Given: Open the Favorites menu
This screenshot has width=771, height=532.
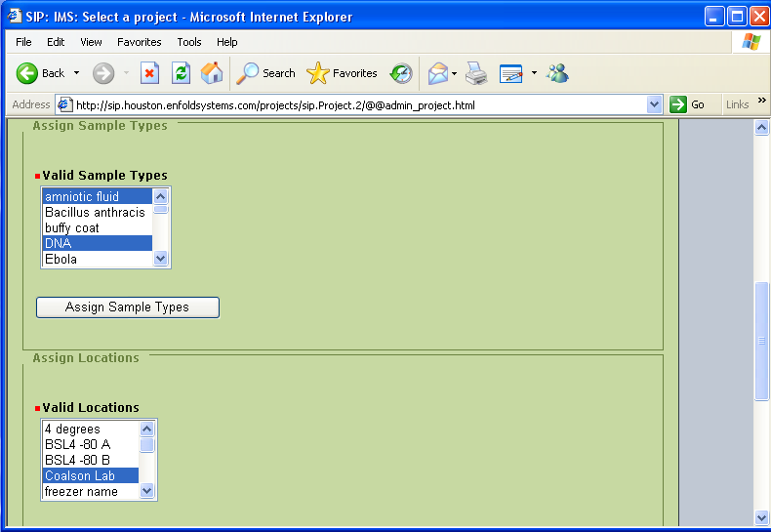Looking at the screenshot, I should pos(139,42).
